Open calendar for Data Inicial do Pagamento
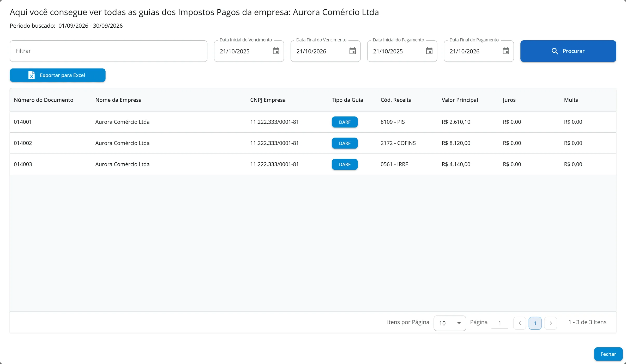626x364 pixels. [x=429, y=51]
